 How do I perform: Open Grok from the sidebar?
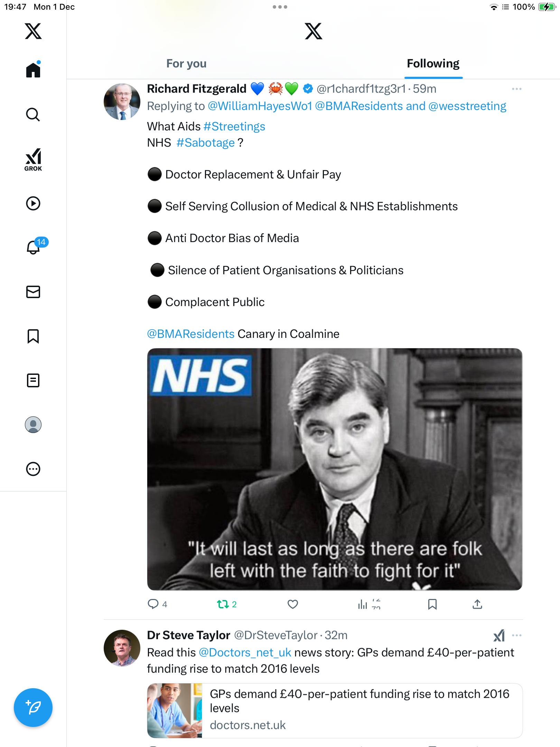(33, 159)
